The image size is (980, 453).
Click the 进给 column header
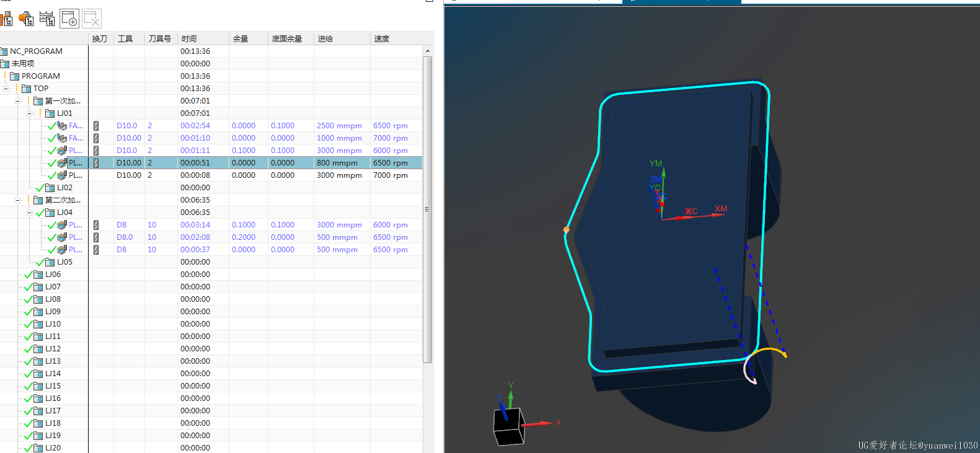(342, 38)
